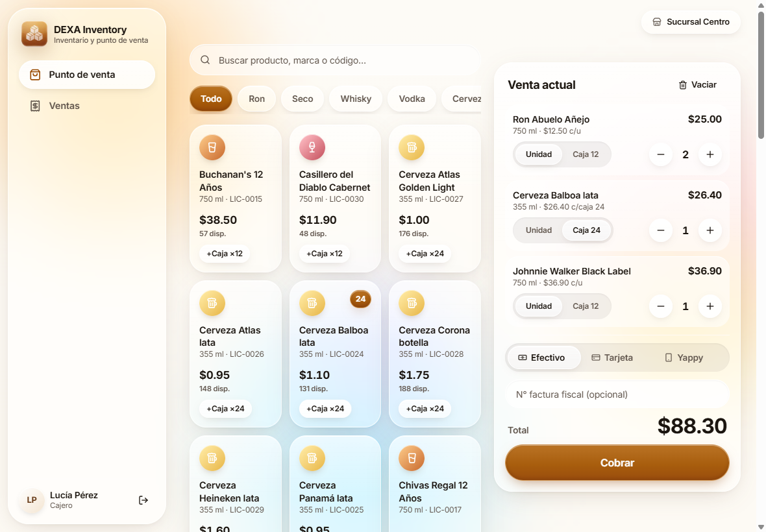Click the $38.50 Buchanan's price

(x=218, y=220)
